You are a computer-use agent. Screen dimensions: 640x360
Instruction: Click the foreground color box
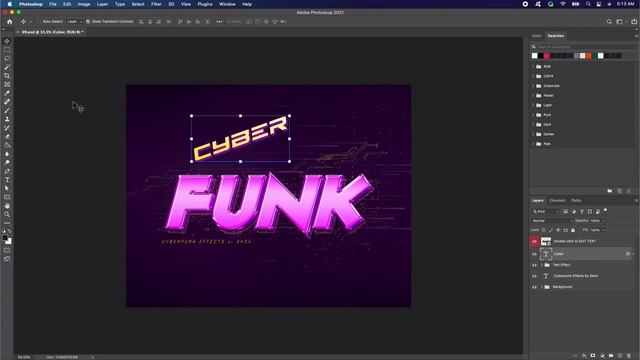tap(5, 238)
